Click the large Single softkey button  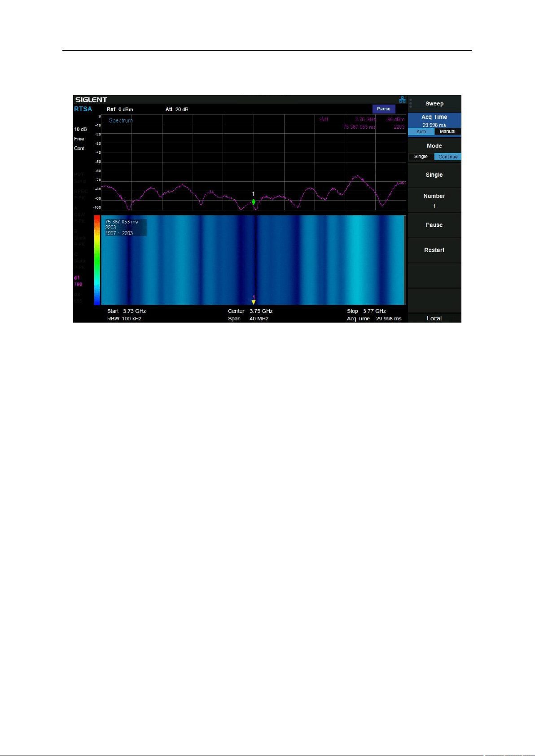(x=434, y=175)
